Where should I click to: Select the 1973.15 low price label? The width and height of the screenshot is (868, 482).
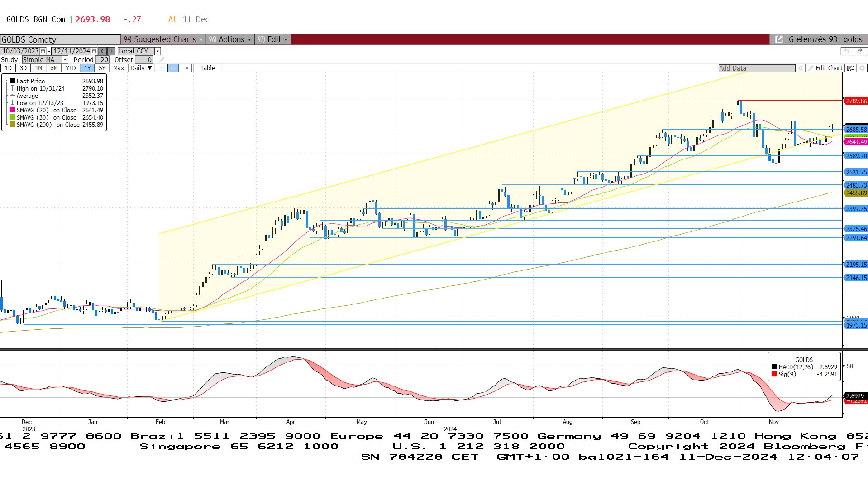click(856, 325)
